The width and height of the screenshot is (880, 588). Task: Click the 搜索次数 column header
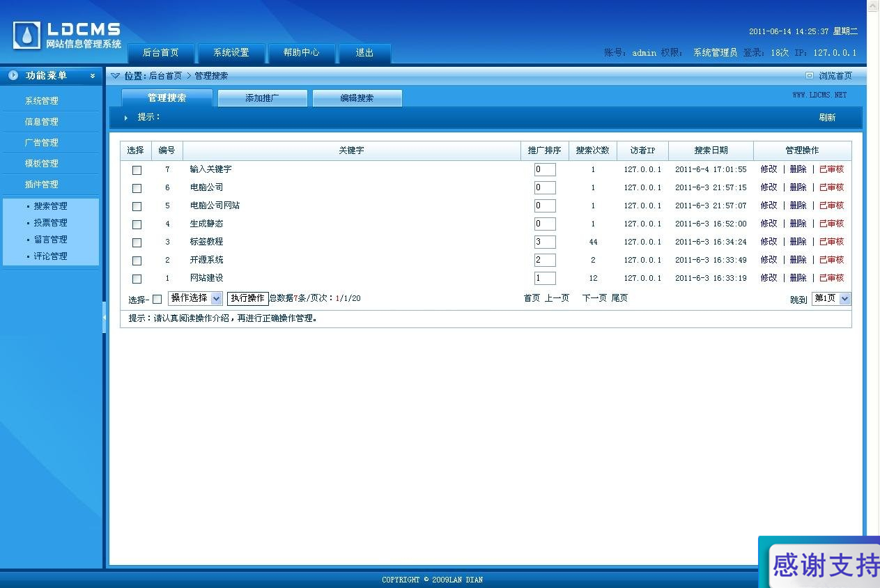coord(593,150)
